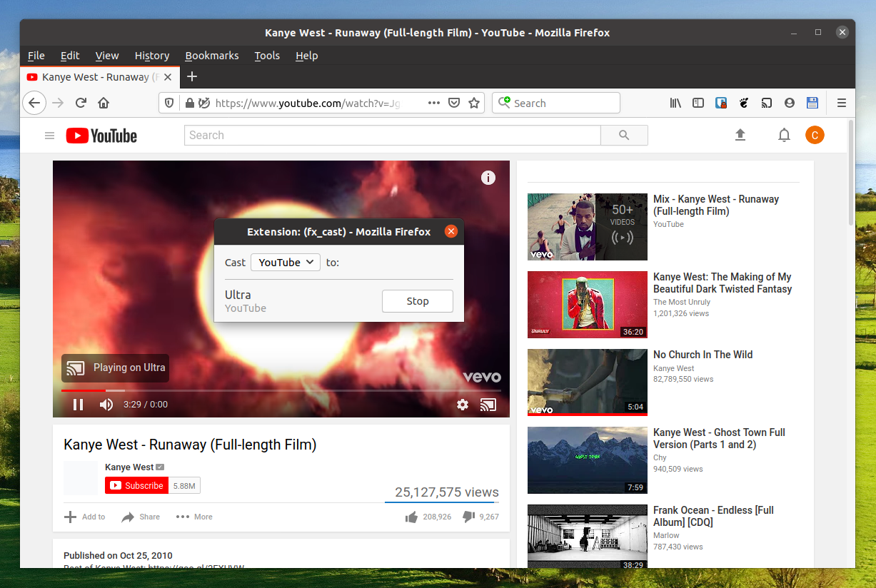Open the notifications bell on YouTube
Image resolution: width=876 pixels, height=588 pixels.
pyautogui.click(x=783, y=135)
